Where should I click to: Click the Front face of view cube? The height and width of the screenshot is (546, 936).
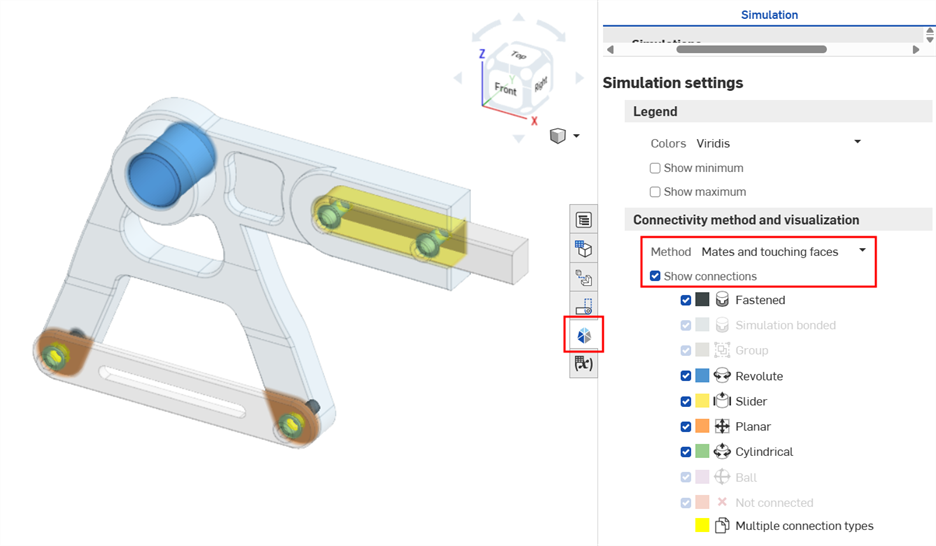506,89
